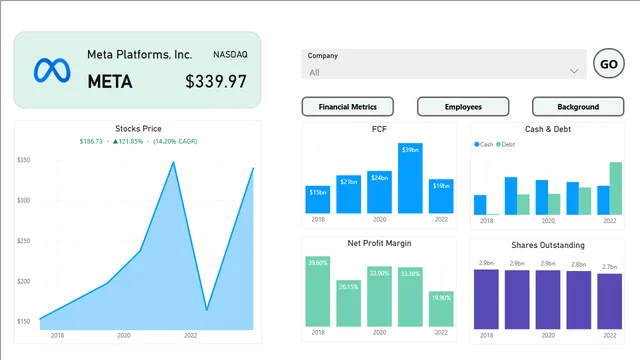Click the 2020 axis label on Stocks Price chart
The height and width of the screenshot is (360, 640).
(x=124, y=335)
